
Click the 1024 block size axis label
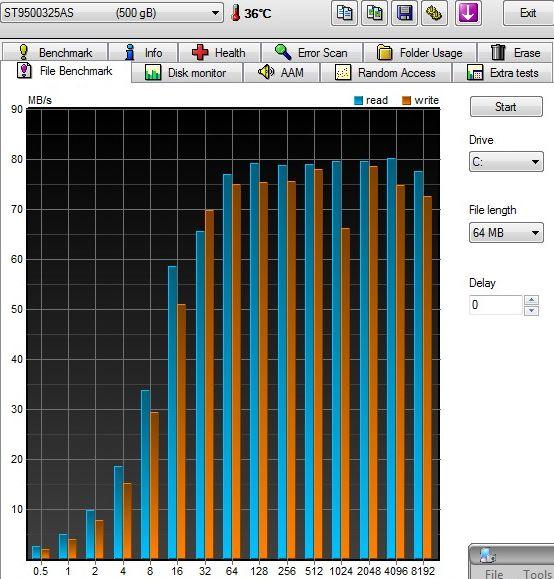coord(341,571)
